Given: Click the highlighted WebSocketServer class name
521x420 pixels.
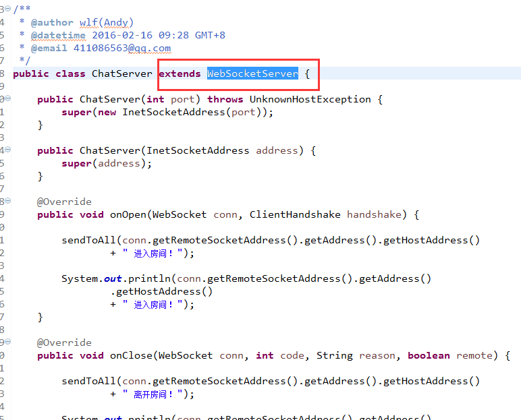Looking at the screenshot, I should 252,73.
